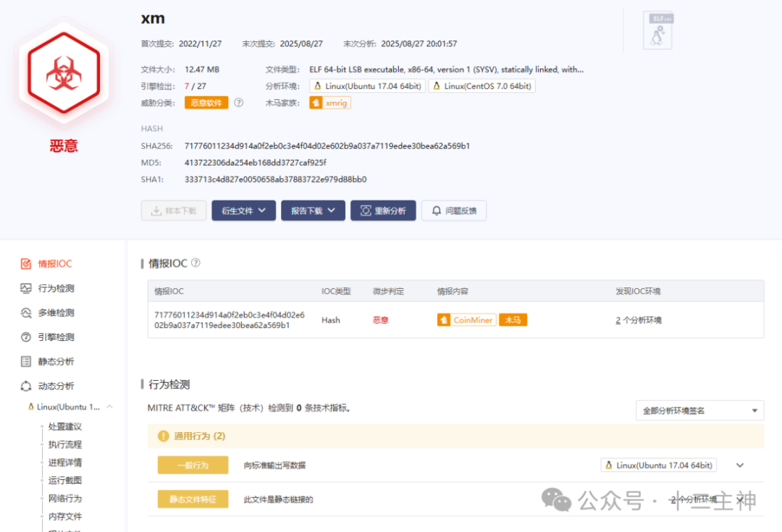The height and width of the screenshot is (532, 782).
Task: Open the 报告下载 dropdown
Action: pyautogui.click(x=313, y=211)
